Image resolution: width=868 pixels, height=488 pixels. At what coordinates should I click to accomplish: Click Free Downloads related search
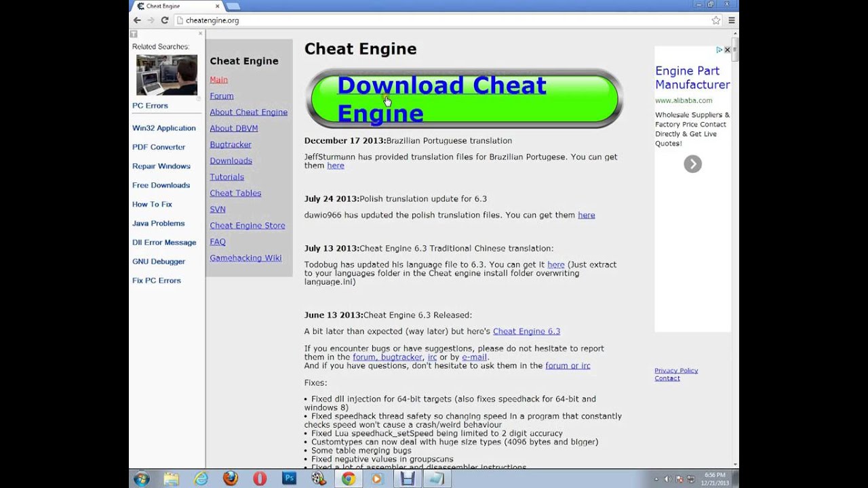tap(161, 185)
